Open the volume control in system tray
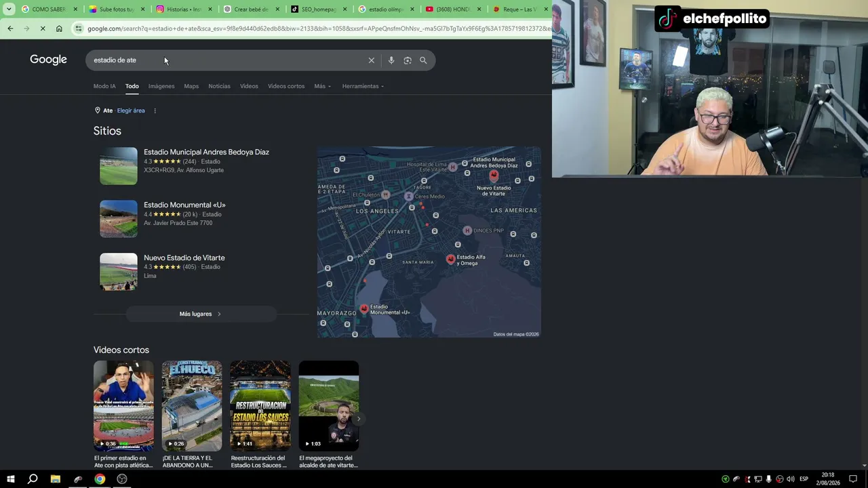This screenshot has height=488, width=868. (790, 479)
